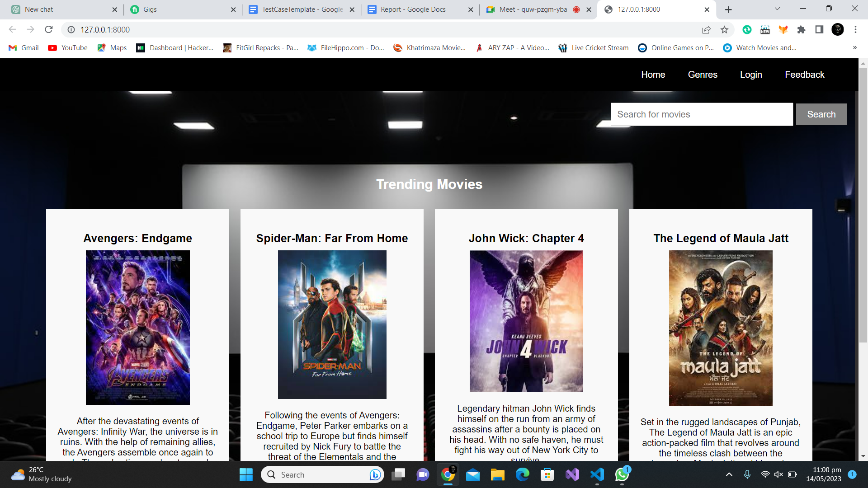The image size is (868, 488).
Task: Open the YouTube bookmark
Action: pos(68,47)
